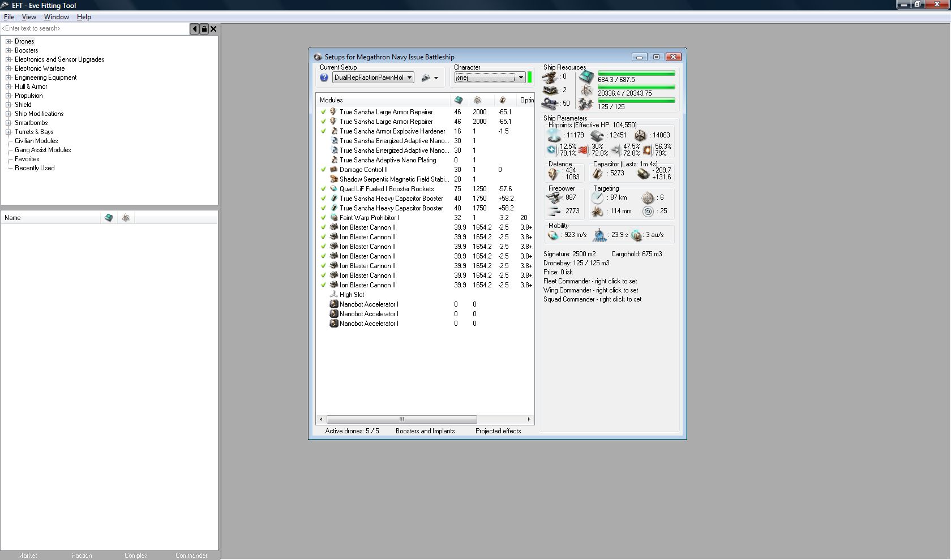Click the Projected effects button
The width and height of the screenshot is (951, 560).
[498, 431]
